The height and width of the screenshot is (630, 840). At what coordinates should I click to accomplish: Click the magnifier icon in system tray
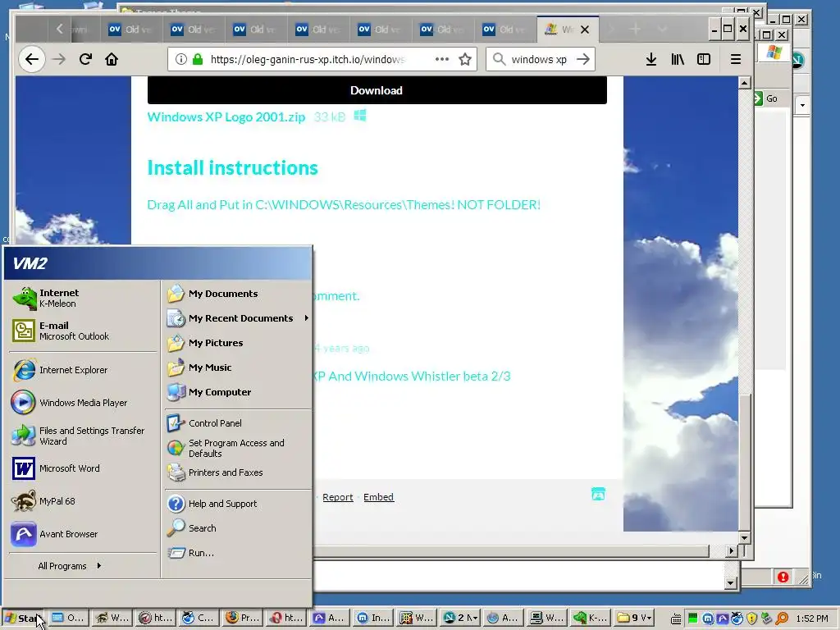pos(781,619)
